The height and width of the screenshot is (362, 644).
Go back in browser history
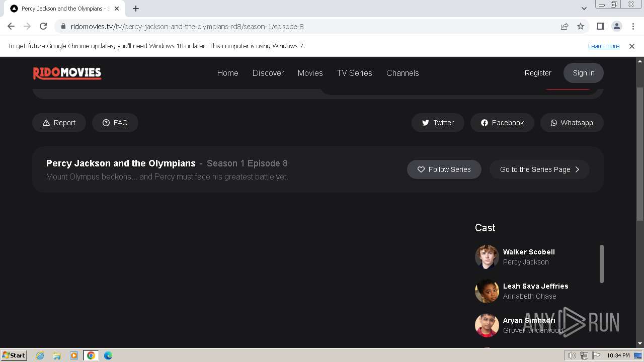[11, 26]
